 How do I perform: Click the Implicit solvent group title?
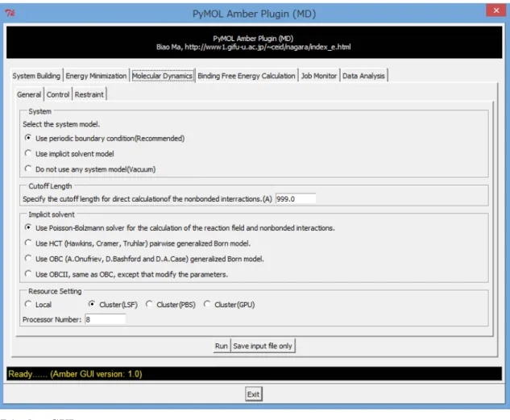pyautogui.click(x=52, y=214)
